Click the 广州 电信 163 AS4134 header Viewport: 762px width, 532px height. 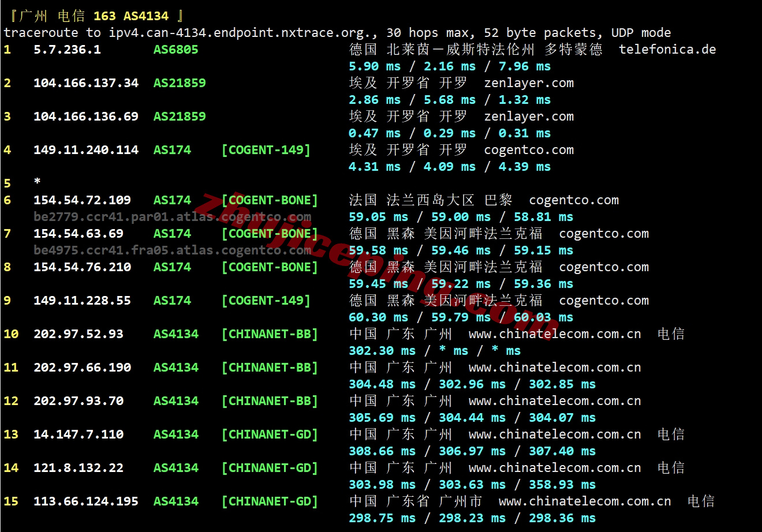click(x=96, y=16)
